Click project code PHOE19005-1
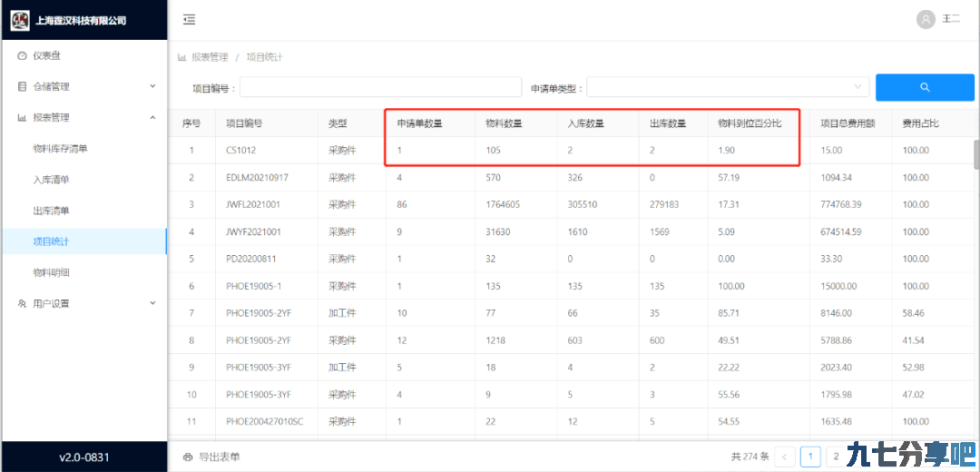 pos(253,286)
